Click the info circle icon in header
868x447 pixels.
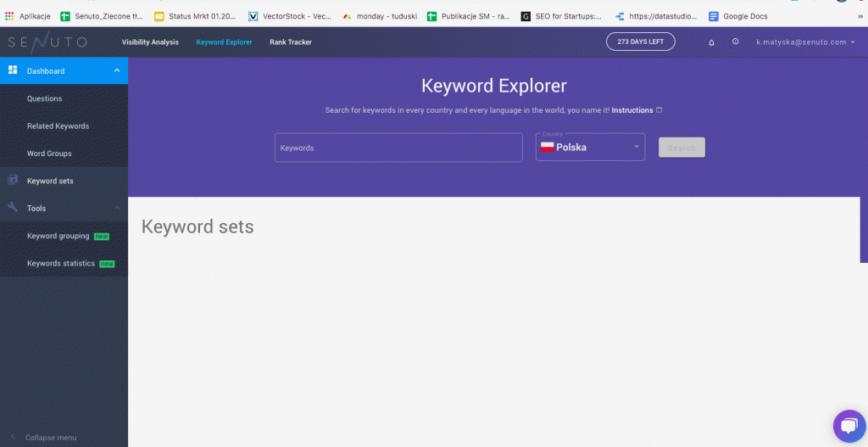click(735, 42)
